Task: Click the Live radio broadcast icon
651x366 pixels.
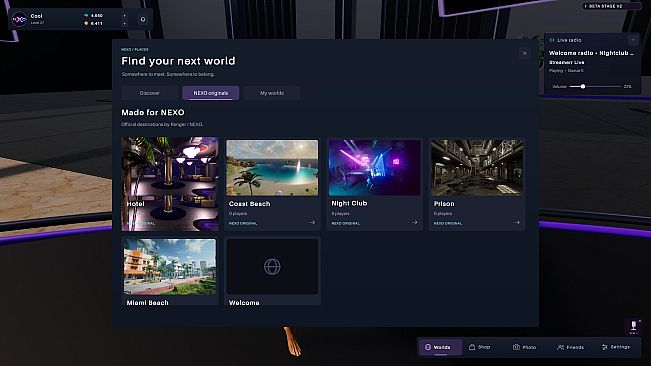Action: pyautogui.click(x=552, y=40)
